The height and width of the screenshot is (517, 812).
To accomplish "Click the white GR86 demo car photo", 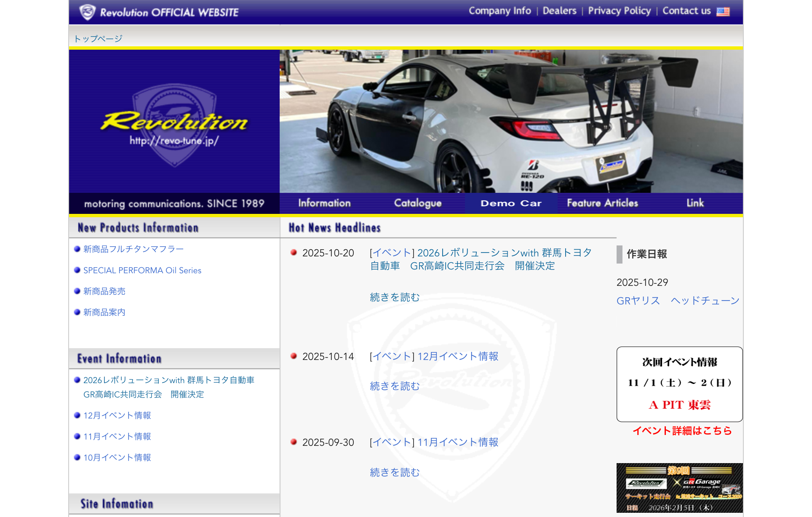I will tap(510, 121).
